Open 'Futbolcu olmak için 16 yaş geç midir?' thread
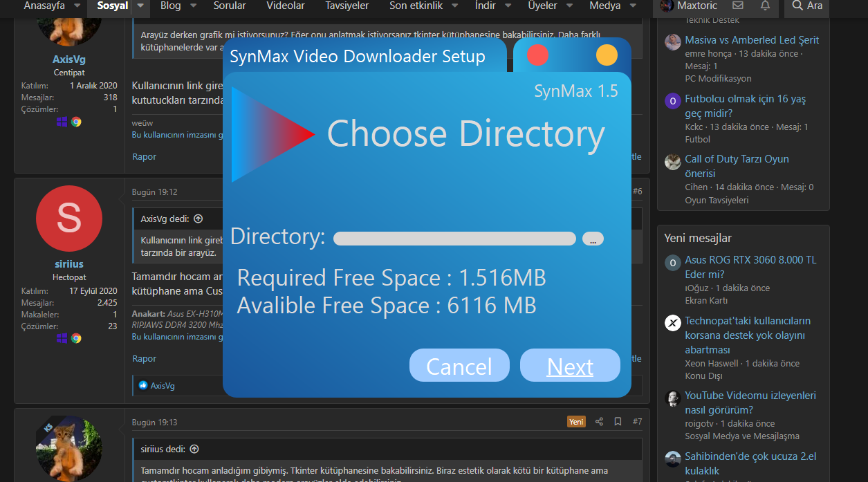868x482 pixels. (745, 106)
